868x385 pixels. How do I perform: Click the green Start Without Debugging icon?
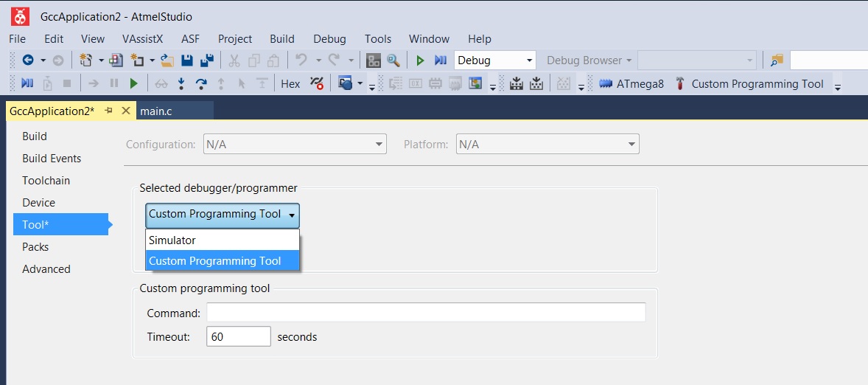click(420, 60)
